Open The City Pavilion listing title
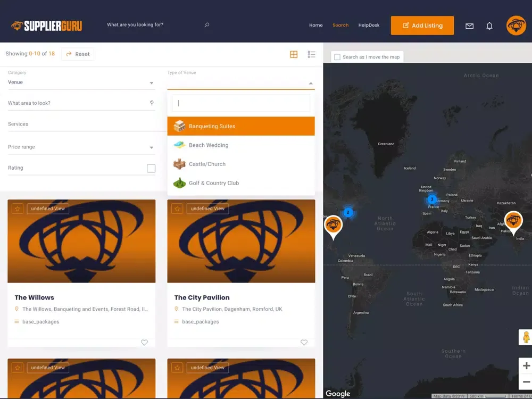Image resolution: width=532 pixels, height=399 pixels. (x=202, y=297)
